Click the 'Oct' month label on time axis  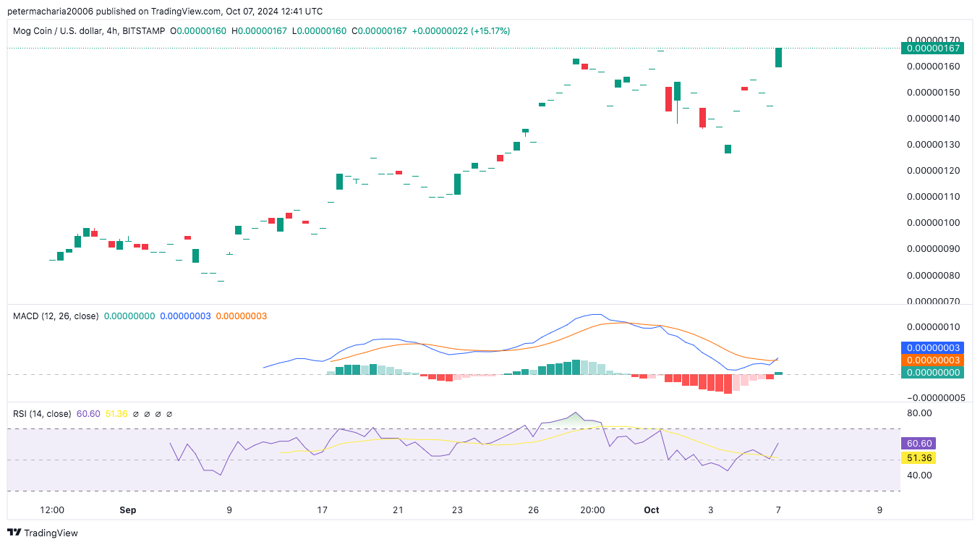[x=652, y=510]
